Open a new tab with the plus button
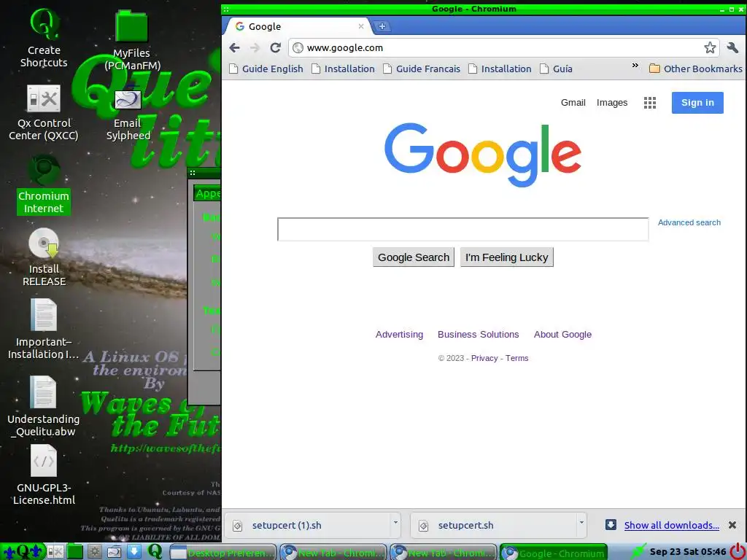 pyautogui.click(x=382, y=27)
